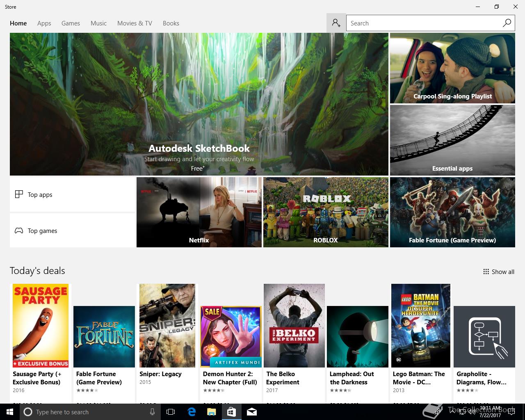Open the Sausage Party deal cover
The width and height of the screenshot is (525, 420).
[41, 326]
